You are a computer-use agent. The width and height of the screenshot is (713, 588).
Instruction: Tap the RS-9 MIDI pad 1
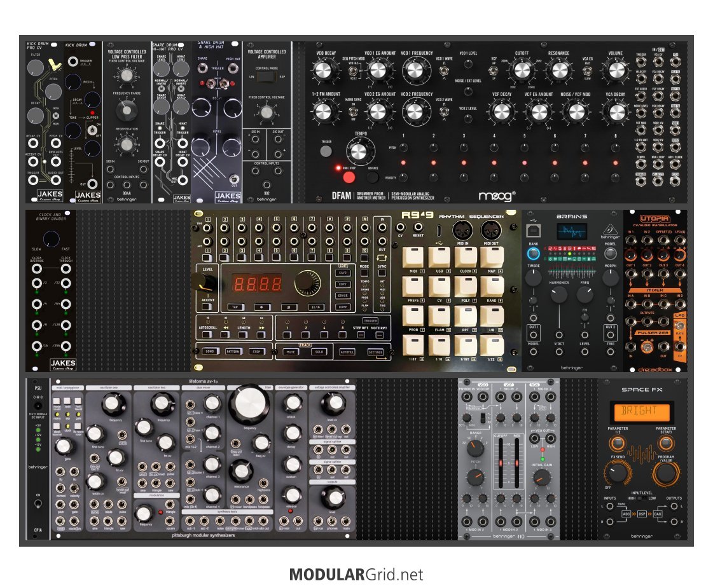413,257
